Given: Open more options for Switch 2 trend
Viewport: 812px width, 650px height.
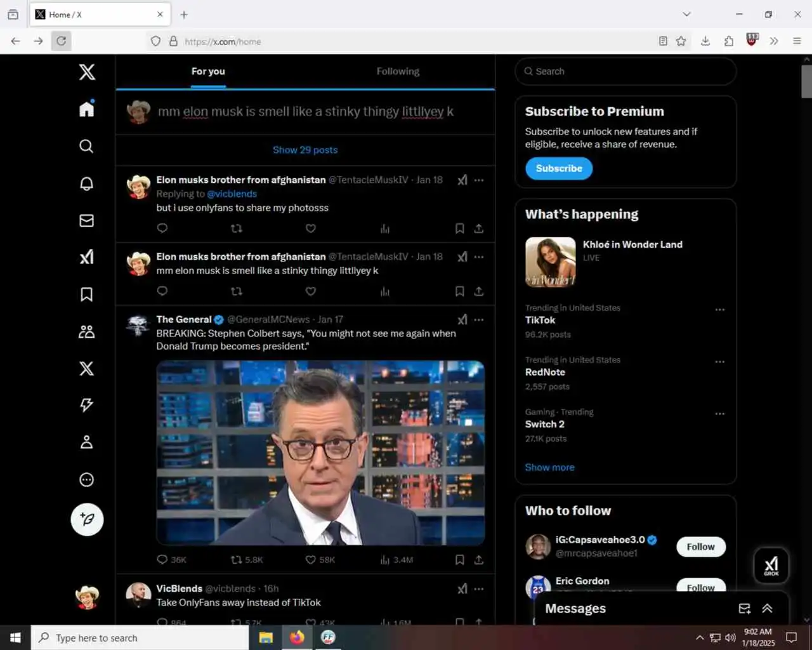Looking at the screenshot, I should [720, 414].
